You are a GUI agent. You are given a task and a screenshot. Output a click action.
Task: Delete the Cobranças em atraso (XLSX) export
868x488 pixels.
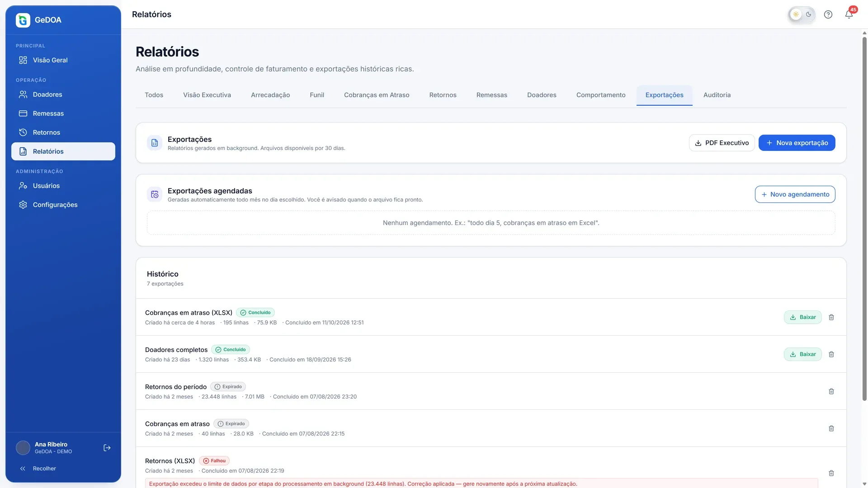831,317
